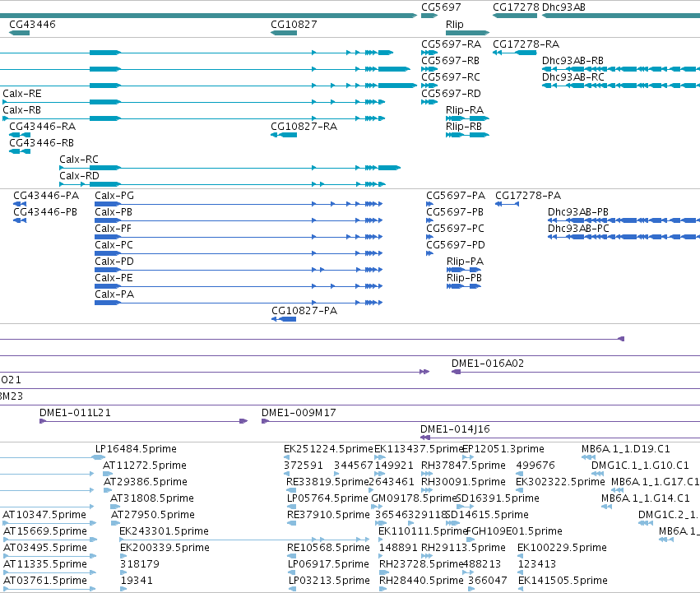700x593 pixels.
Task: Select BAC clone DME1-016A02
Action: pyautogui.click(x=488, y=364)
